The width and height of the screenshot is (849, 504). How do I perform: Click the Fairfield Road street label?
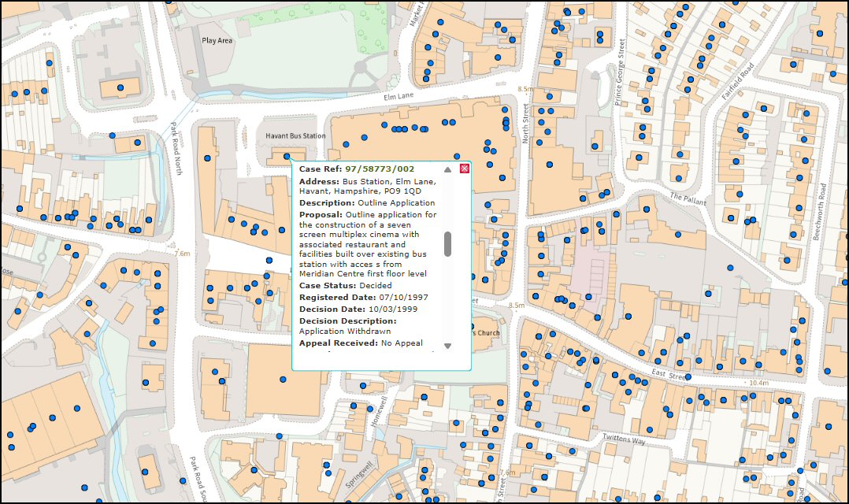[738, 80]
